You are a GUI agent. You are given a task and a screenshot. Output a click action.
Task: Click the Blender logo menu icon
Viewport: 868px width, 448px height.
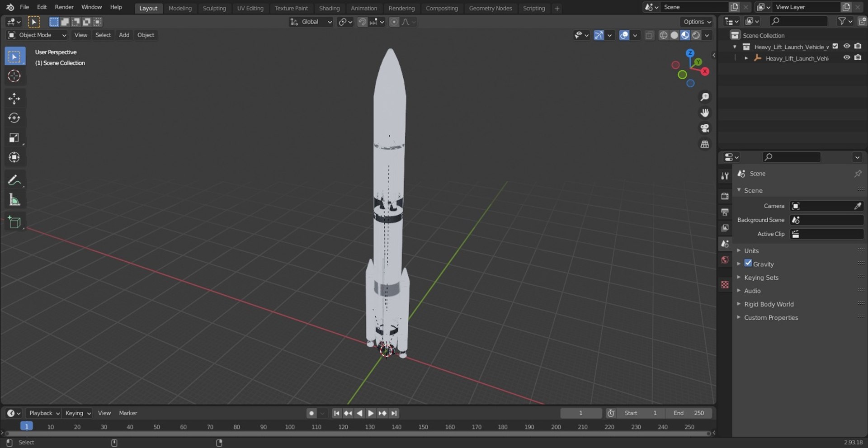[x=10, y=7]
